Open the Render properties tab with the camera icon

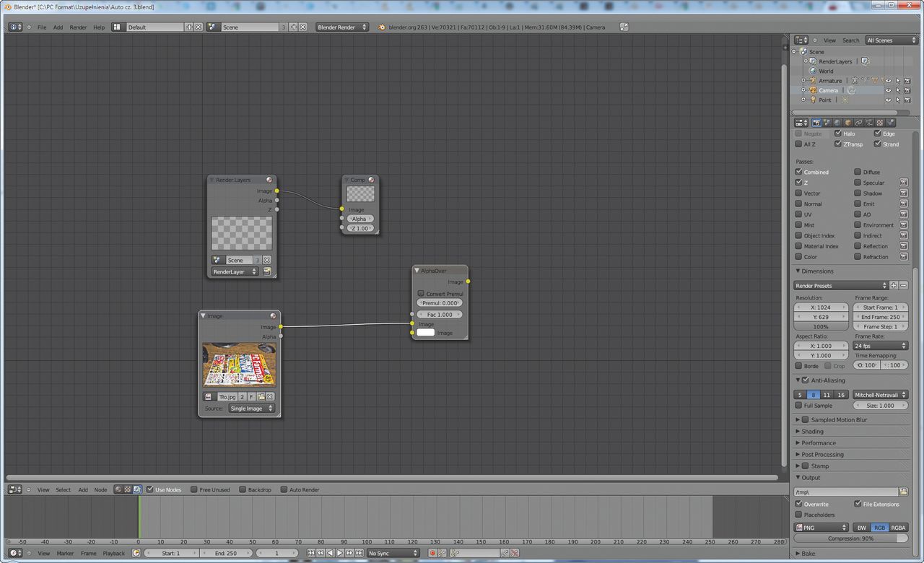816,123
